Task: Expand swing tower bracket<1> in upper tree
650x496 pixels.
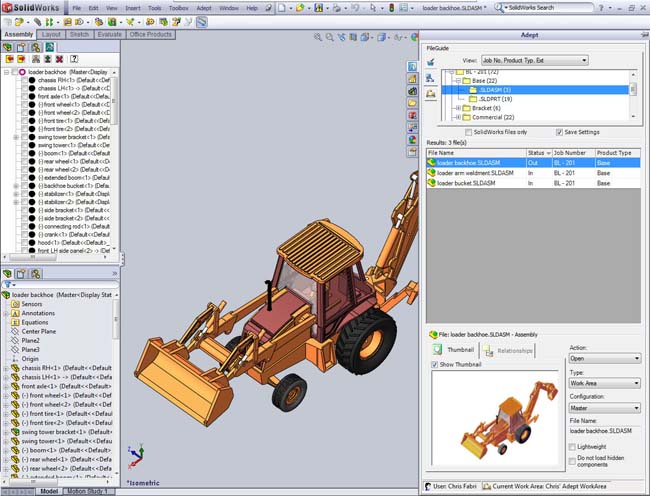Action: pyautogui.click(x=16, y=137)
